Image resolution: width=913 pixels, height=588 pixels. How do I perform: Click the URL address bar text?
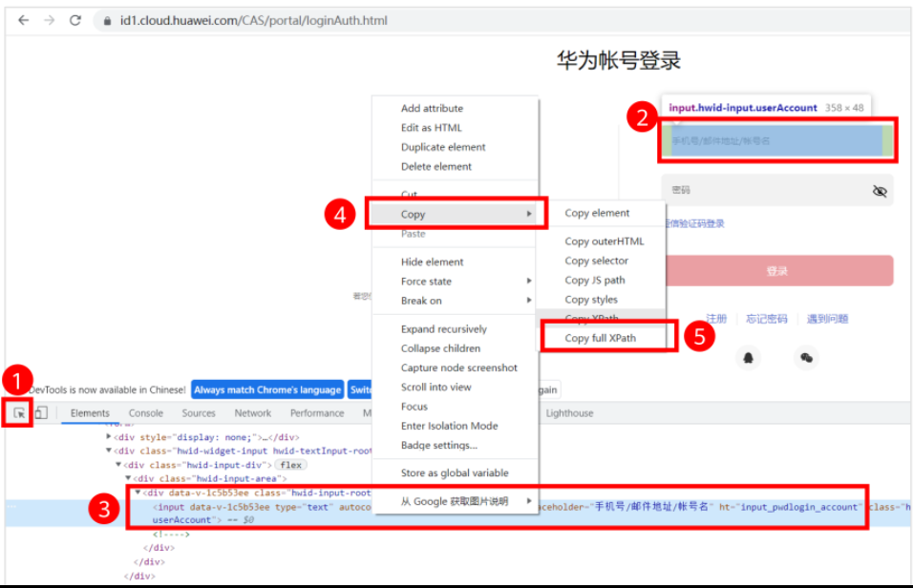click(253, 20)
